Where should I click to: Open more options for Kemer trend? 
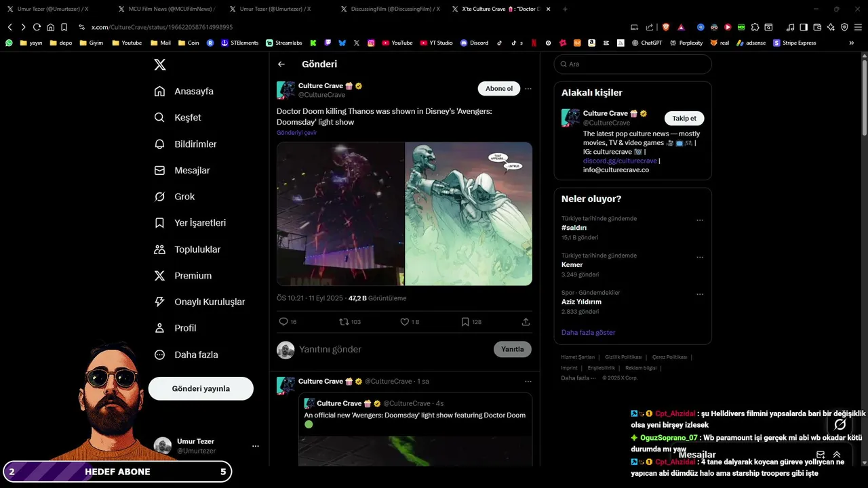(x=700, y=258)
